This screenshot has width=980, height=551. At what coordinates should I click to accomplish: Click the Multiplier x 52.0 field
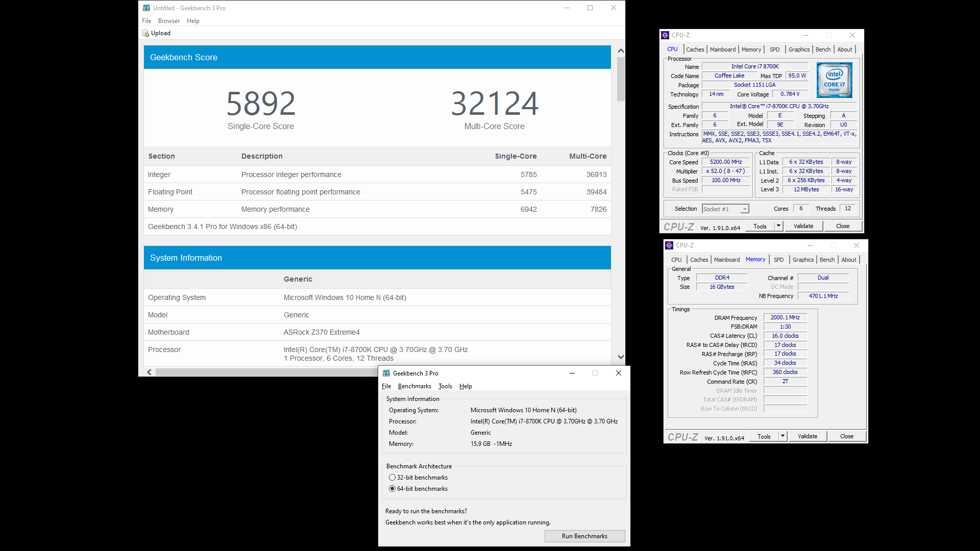726,171
